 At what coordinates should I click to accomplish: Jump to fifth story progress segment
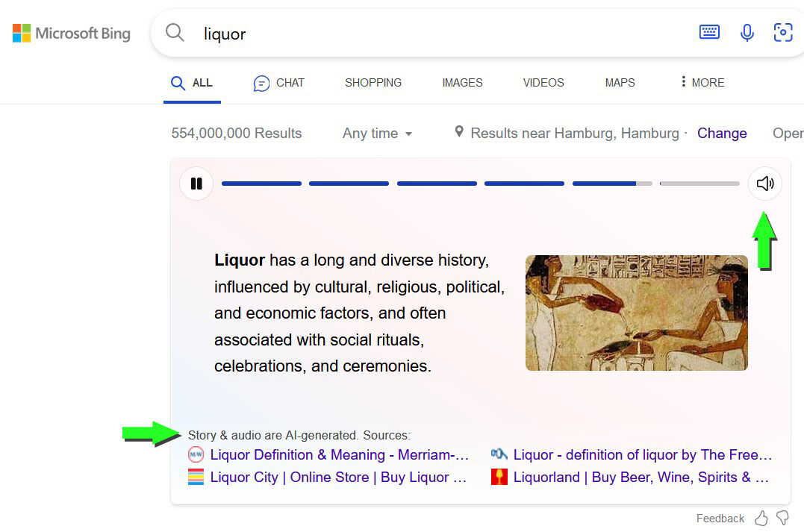(x=612, y=184)
